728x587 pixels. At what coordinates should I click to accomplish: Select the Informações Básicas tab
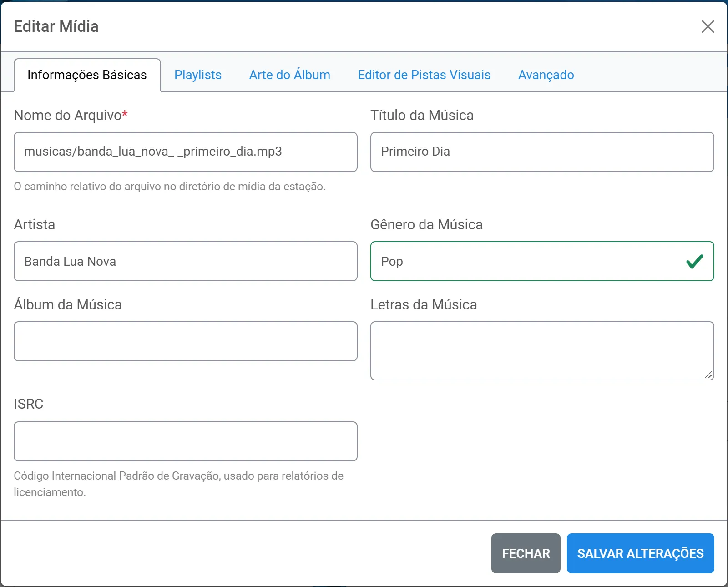(87, 75)
